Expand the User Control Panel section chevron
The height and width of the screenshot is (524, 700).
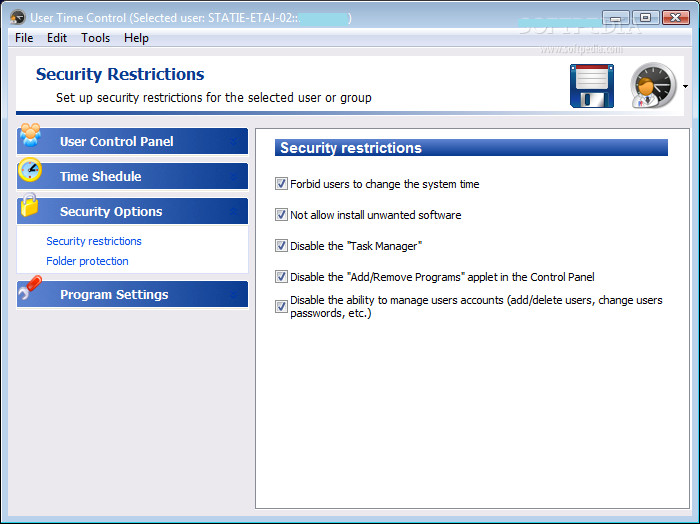(233, 141)
